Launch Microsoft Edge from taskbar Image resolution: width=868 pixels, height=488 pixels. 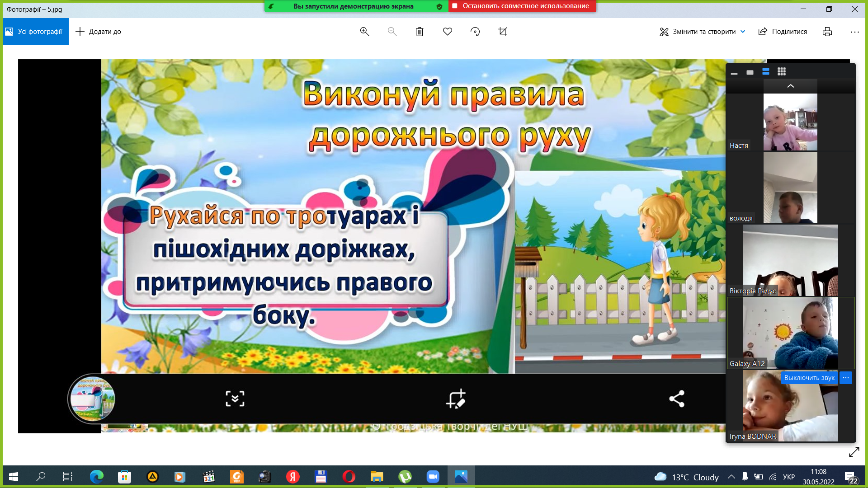[97, 477]
